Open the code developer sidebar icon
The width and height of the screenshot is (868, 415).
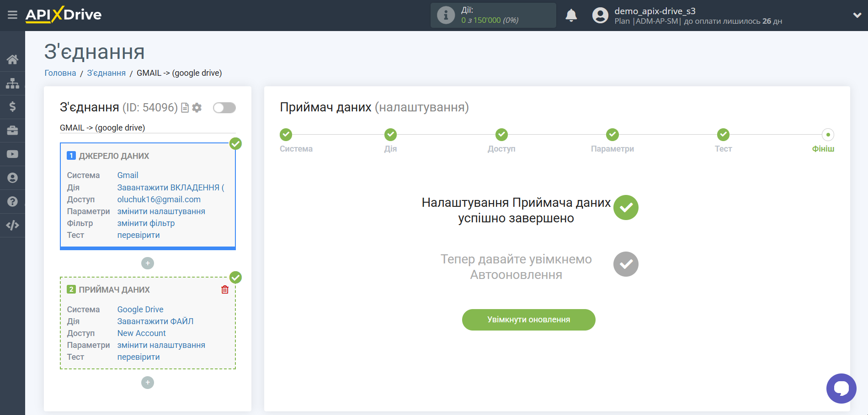(12, 225)
